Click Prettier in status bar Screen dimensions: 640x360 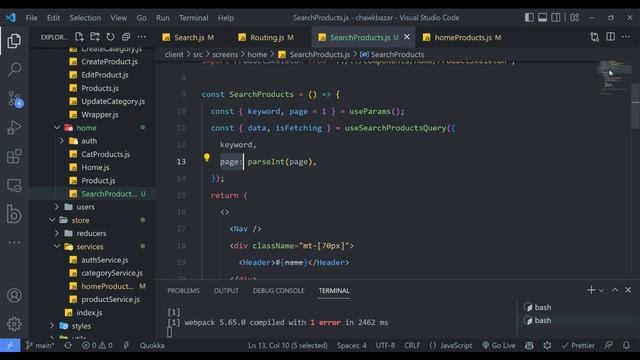pyautogui.click(x=578, y=345)
